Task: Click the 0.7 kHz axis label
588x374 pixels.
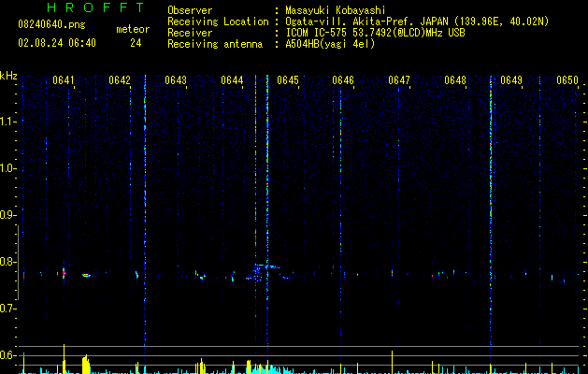Action: (7, 309)
